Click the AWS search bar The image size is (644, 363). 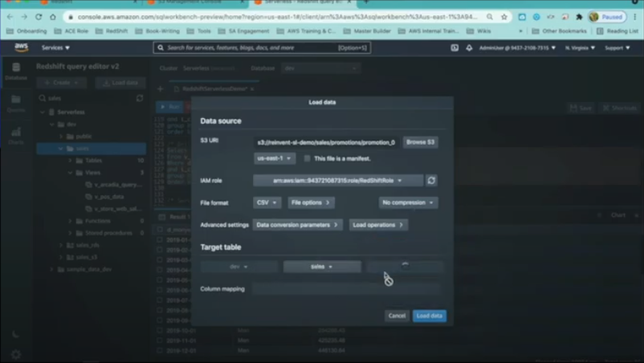click(262, 47)
